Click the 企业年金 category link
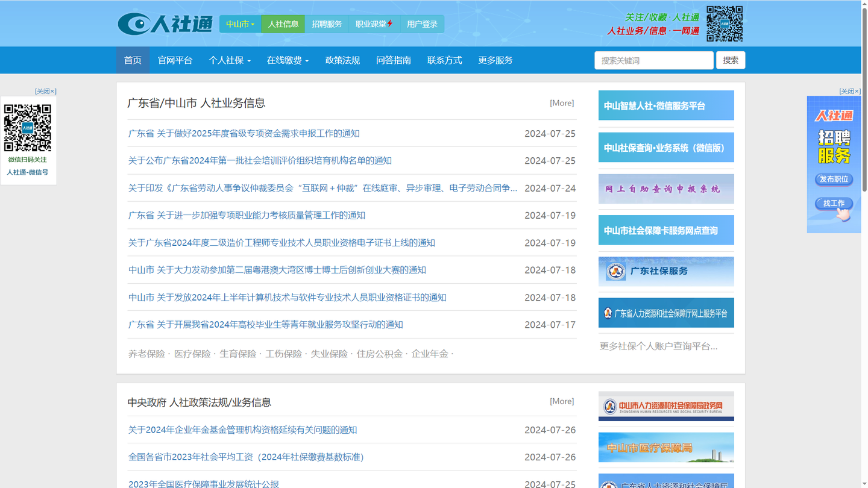This screenshot has width=868, height=488. (430, 354)
